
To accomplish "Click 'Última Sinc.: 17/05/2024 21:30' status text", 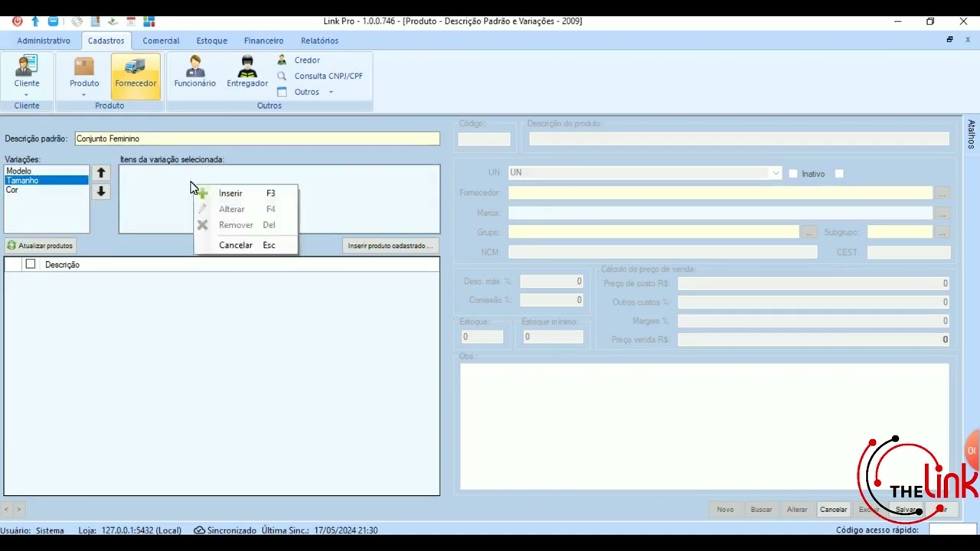I will [x=319, y=530].
